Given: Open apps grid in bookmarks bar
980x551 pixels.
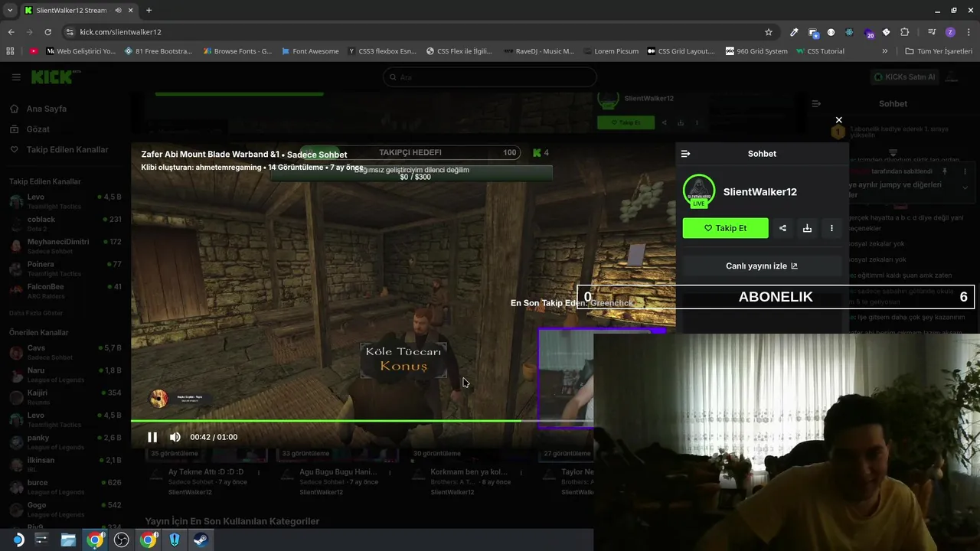Looking at the screenshot, I should coord(10,51).
